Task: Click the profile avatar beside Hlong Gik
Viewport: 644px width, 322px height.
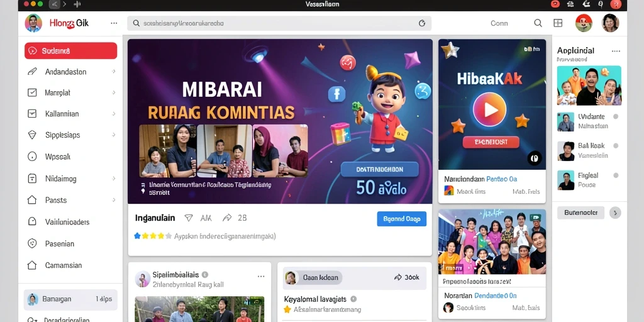Action: coord(33,23)
